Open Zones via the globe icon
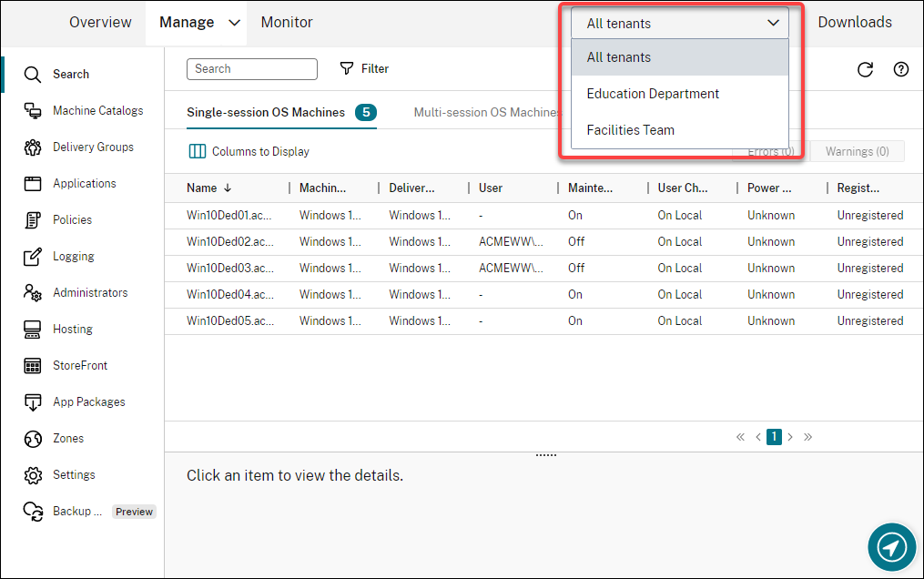Image resolution: width=924 pixels, height=579 pixels. click(33, 439)
